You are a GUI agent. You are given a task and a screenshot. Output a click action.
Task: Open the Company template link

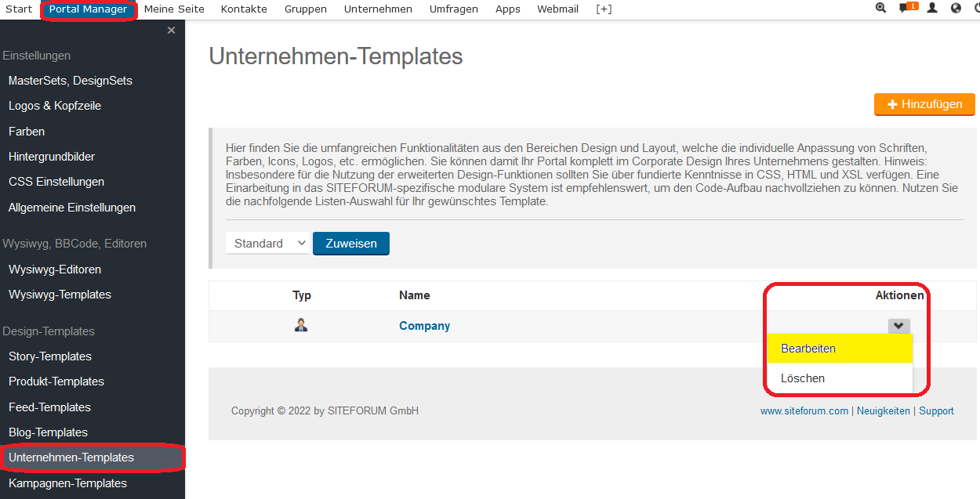[x=424, y=326]
